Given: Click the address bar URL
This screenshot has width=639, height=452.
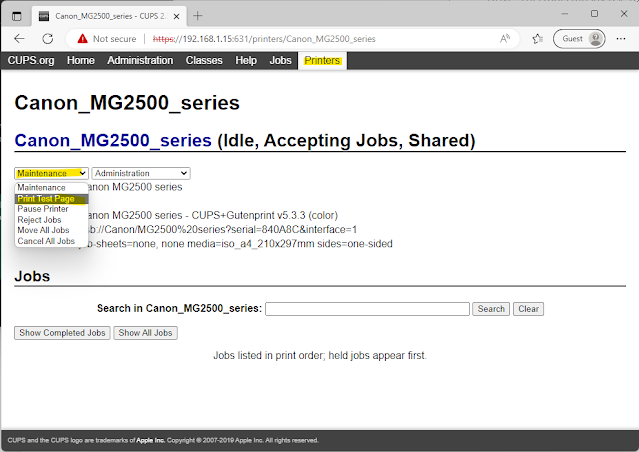Looking at the screenshot, I should click(264, 39).
